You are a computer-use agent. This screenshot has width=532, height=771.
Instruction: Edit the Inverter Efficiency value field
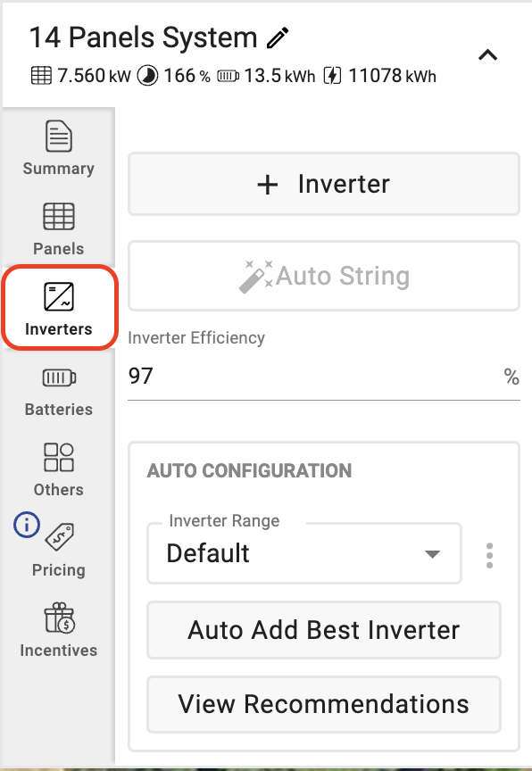(324, 377)
